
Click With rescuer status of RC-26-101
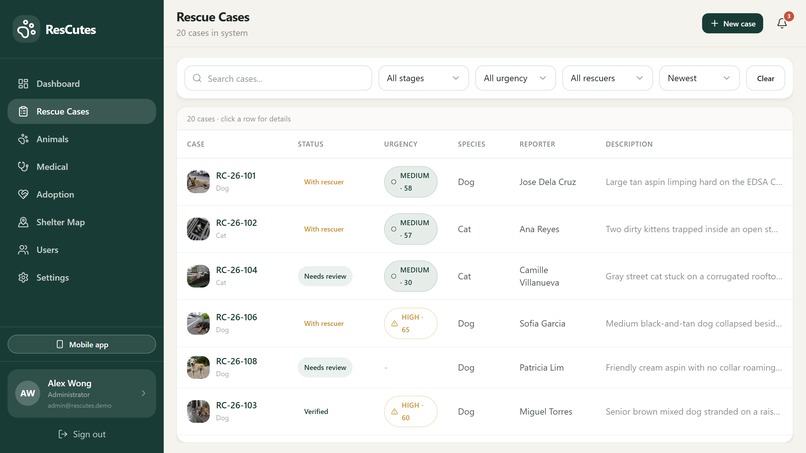pos(324,182)
